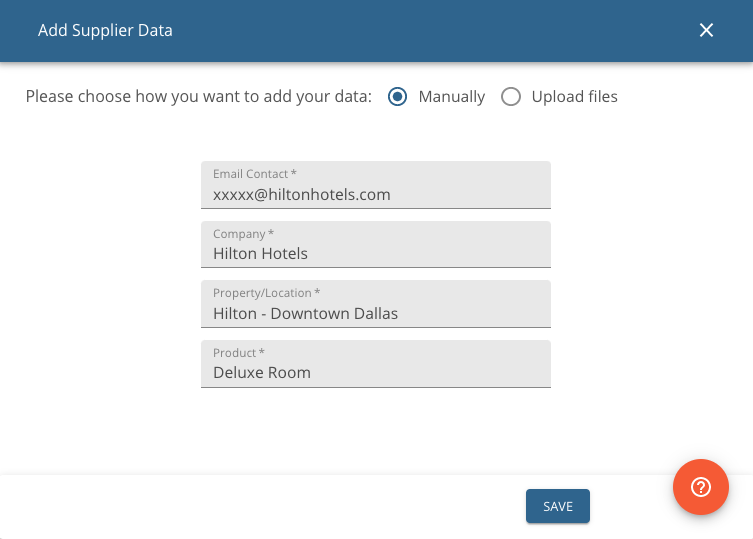This screenshot has height=539, width=753.
Task: Select the Manually radio option
Action: coord(397,97)
